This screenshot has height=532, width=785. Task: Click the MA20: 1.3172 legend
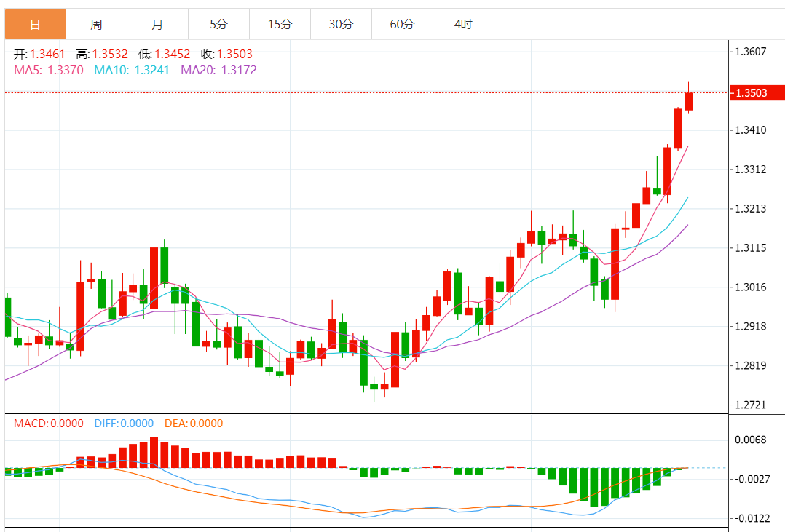218,70
